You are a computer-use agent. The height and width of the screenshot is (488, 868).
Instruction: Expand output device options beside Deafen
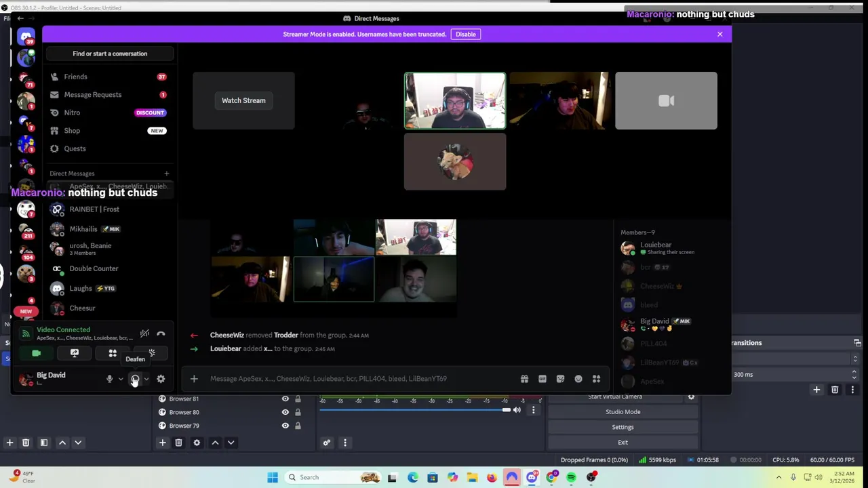(146, 379)
